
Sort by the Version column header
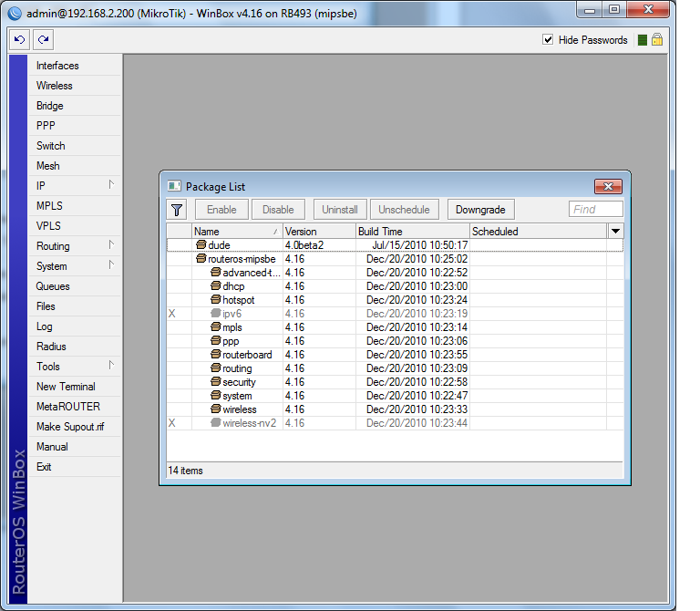319,232
